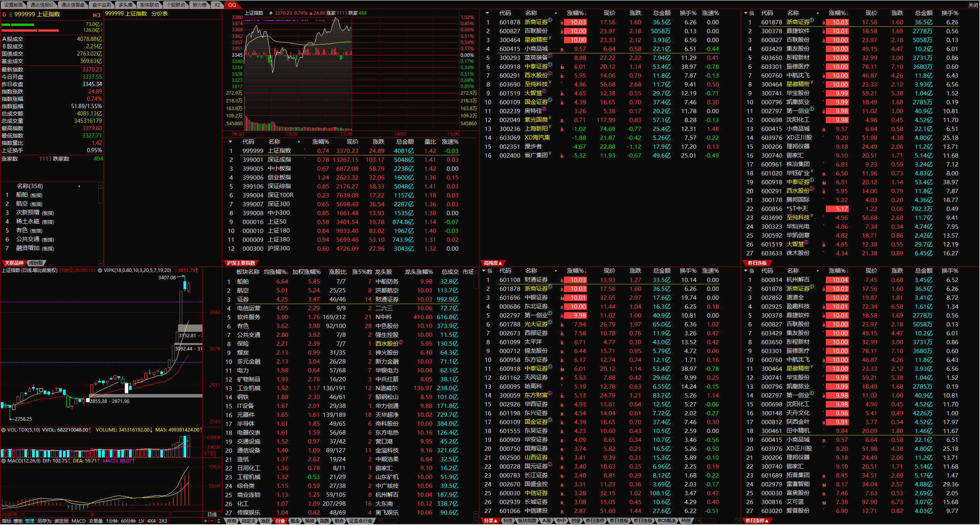Viewport: 980px width, 525px height.
Task: Click the up arrow of 名称(358) list scrollbar
Action: pyautogui.click(x=100, y=186)
